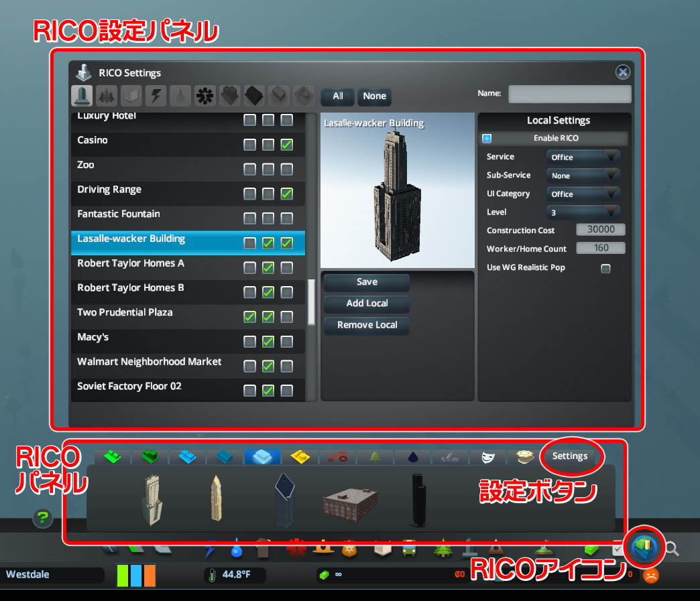This screenshot has width=700, height=601.
Task: Click the All filter button
Action: tap(338, 96)
